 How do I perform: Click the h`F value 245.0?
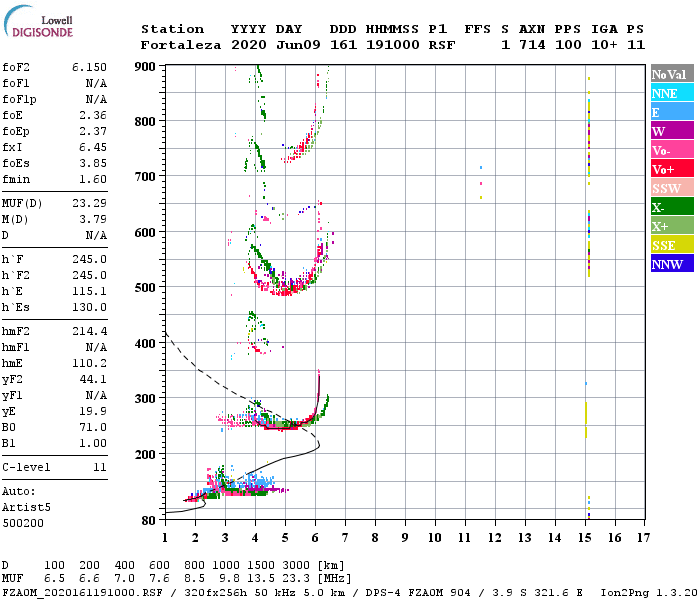[89, 259]
